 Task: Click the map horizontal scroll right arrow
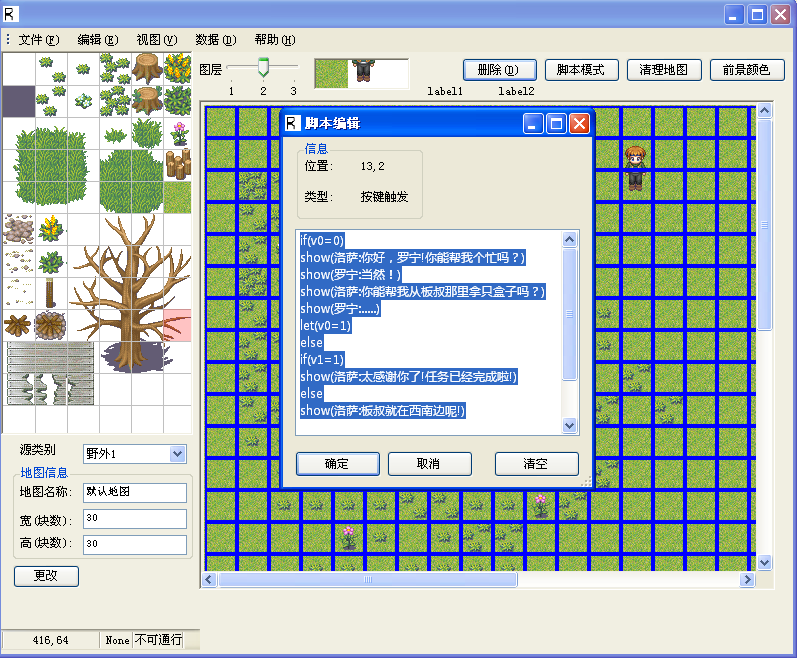click(747, 580)
